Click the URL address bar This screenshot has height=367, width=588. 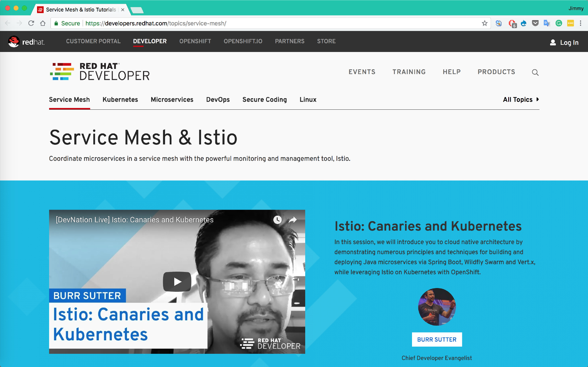pyautogui.click(x=258, y=23)
